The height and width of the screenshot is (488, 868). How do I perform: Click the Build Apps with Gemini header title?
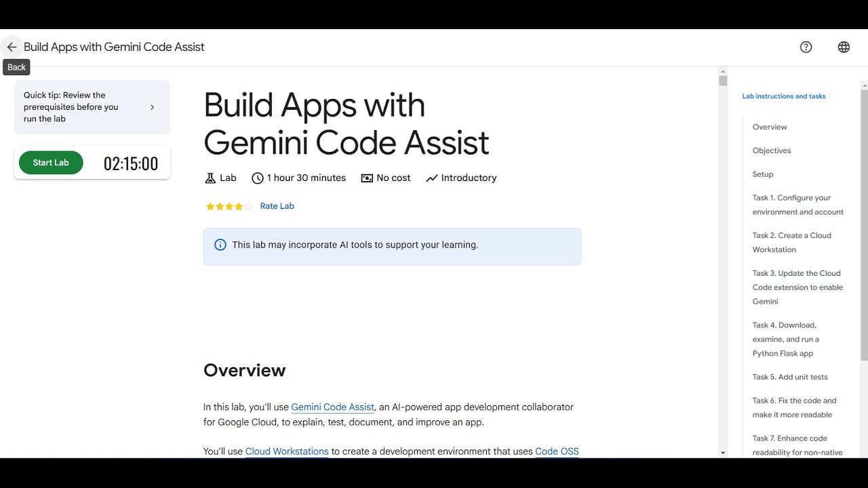[x=114, y=47]
